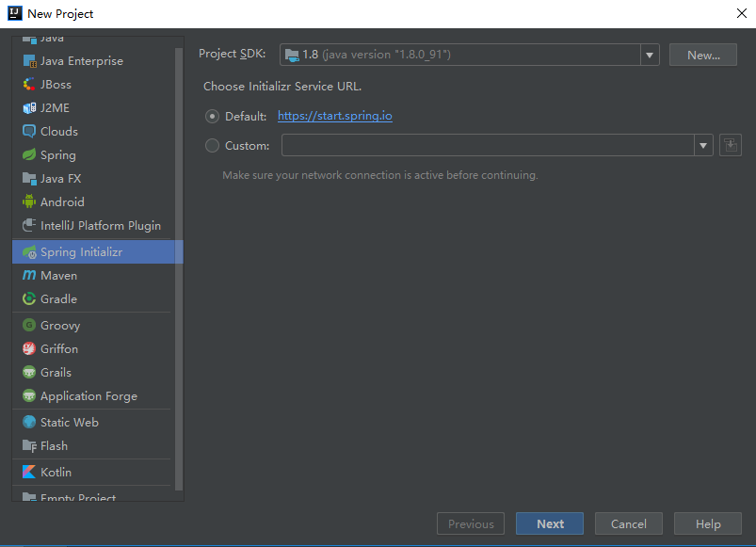This screenshot has height=547, width=756.
Task: Select Application Forge entry
Action: (92, 395)
